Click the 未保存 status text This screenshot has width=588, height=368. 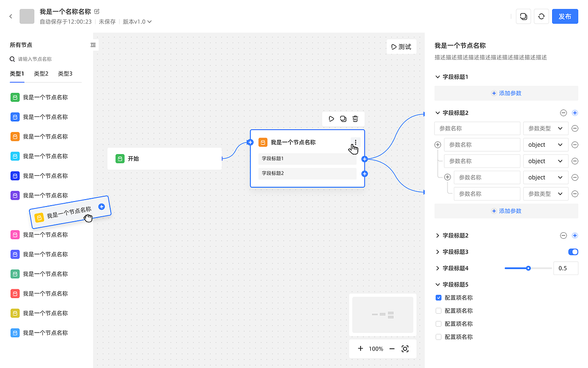point(107,22)
